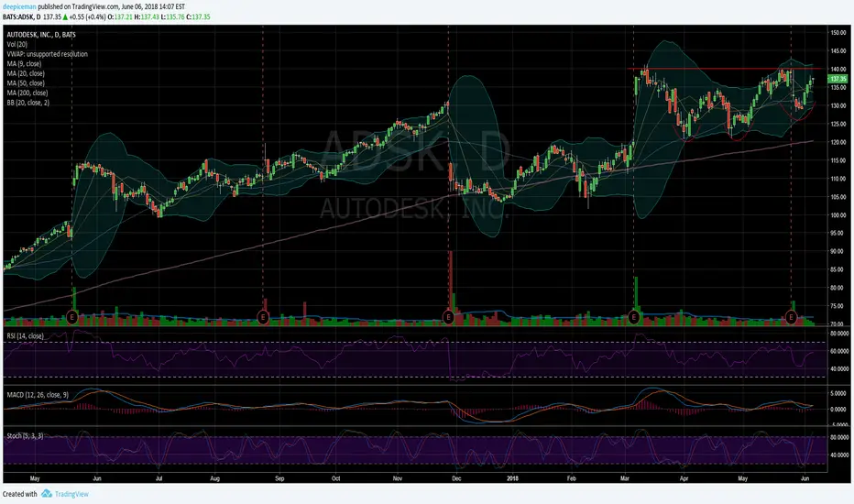854x504 pixels.
Task: Click the VWAP: unsupported resolution label
Action: point(47,54)
